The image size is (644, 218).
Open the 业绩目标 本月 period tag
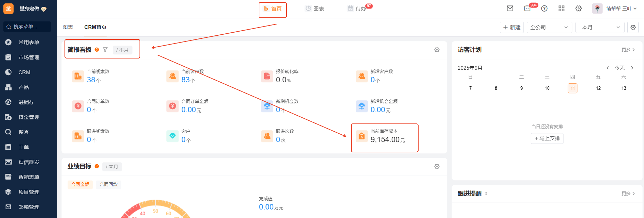pos(112,167)
